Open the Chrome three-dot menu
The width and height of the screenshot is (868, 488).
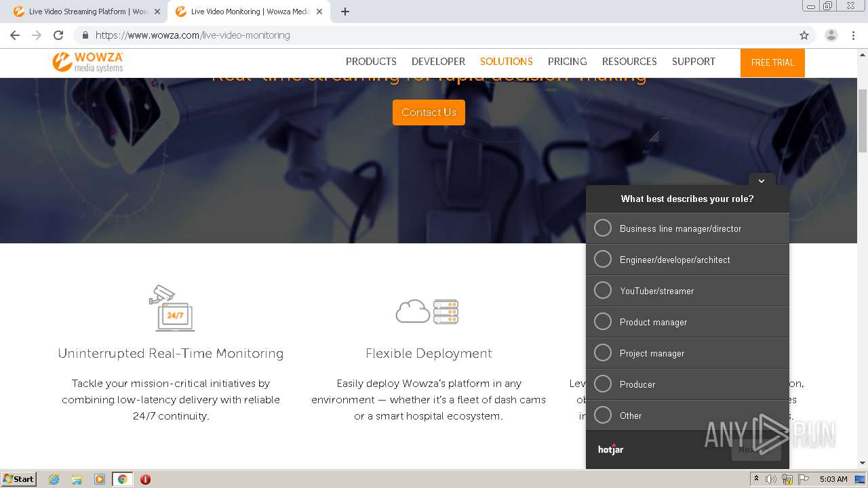[853, 35]
